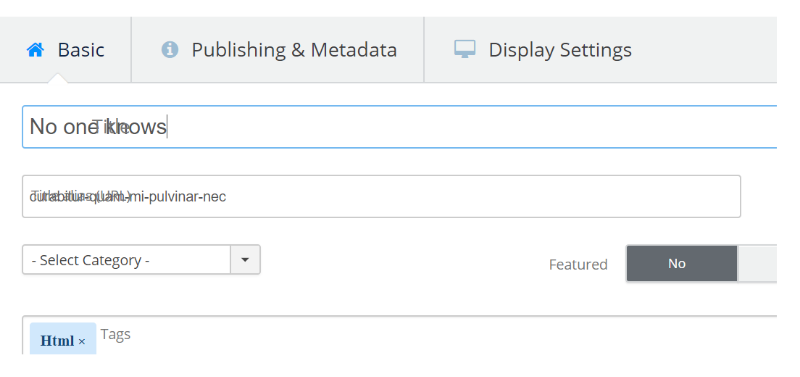Select the light gray half of Featured switch

coord(757,264)
